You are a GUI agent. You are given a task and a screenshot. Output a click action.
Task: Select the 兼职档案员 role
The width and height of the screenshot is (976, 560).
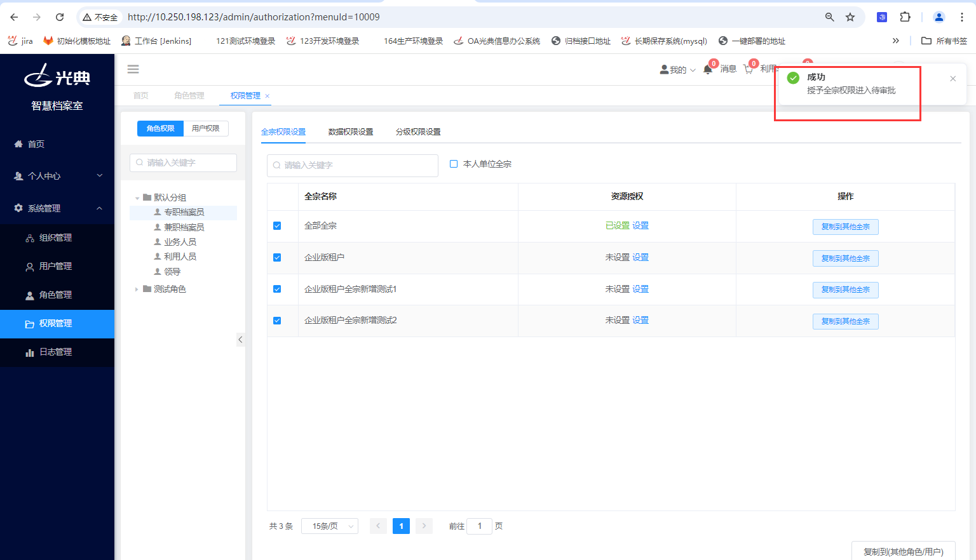tap(184, 227)
